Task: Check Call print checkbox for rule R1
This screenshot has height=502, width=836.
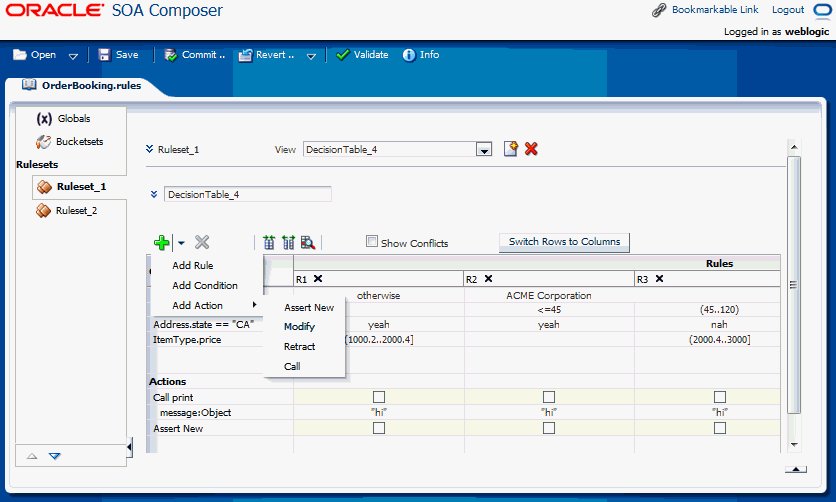Action: tap(379, 397)
